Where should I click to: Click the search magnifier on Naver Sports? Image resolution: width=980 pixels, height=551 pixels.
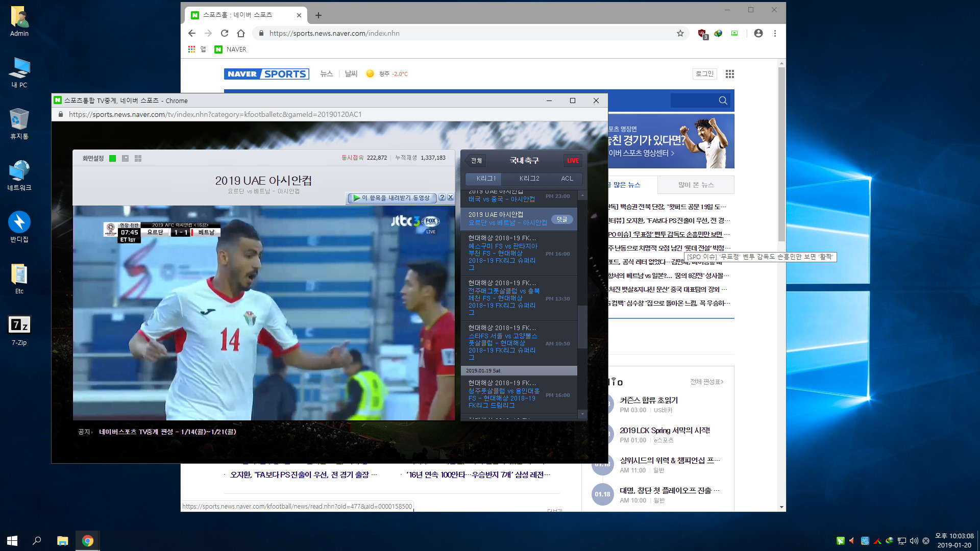(x=723, y=101)
